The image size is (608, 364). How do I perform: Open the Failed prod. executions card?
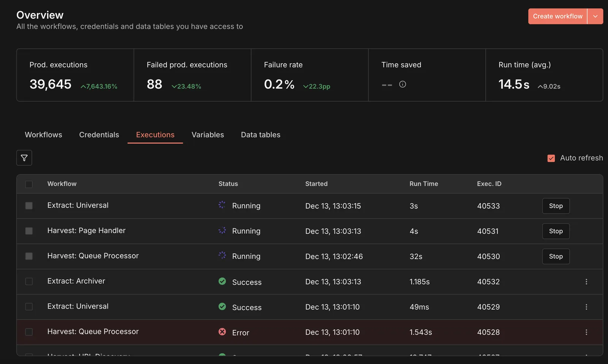pos(192,75)
